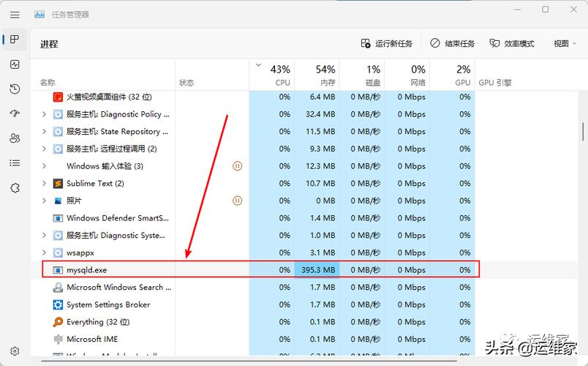
Task: Click 运行新任务 to run new task
Action: [387, 43]
